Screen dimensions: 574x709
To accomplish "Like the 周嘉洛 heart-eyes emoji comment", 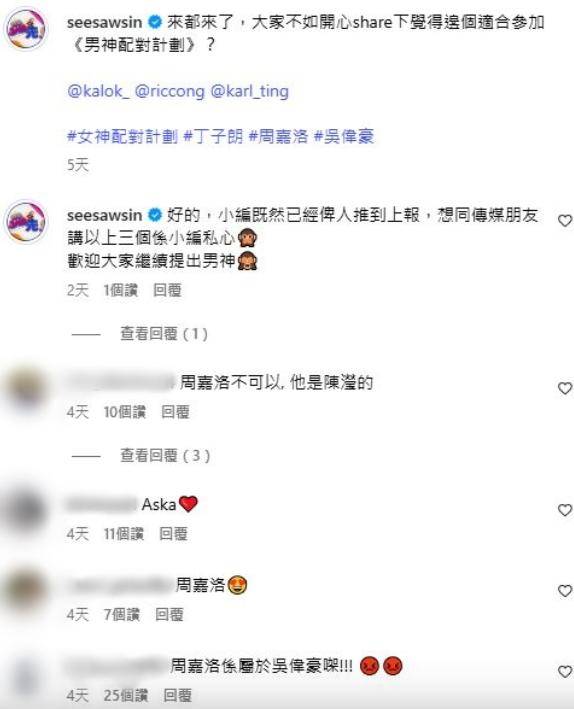I will pyautogui.click(x=565, y=591).
